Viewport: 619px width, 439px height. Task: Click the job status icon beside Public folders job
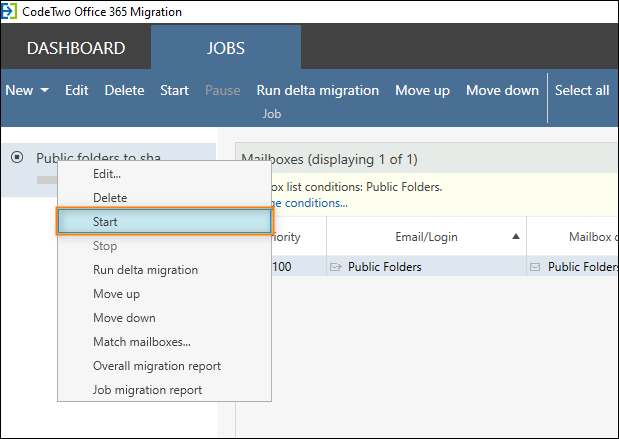tap(17, 157)
